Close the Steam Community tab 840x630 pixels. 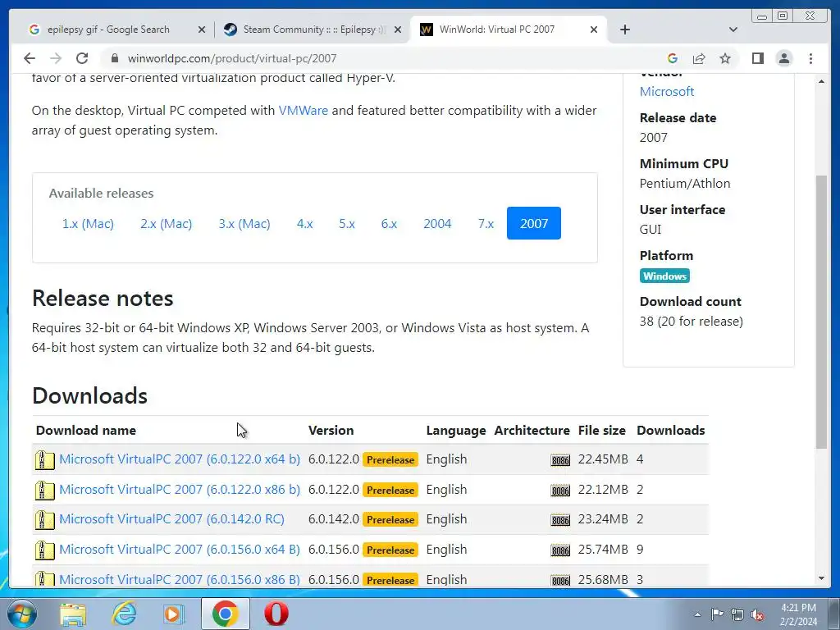pos(398,30)
